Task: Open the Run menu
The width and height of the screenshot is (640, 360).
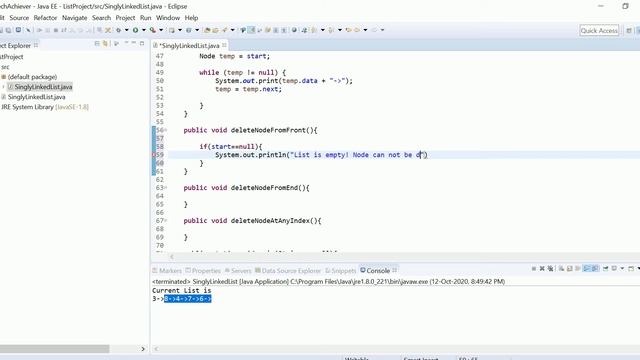Action: (145, 18)
